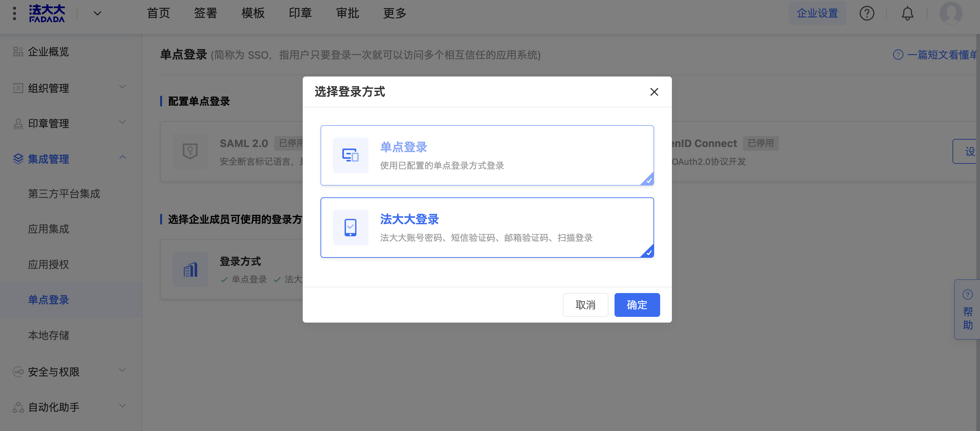Click the 安全与权限 key icon
980x431 pixels.
point(18,372)
